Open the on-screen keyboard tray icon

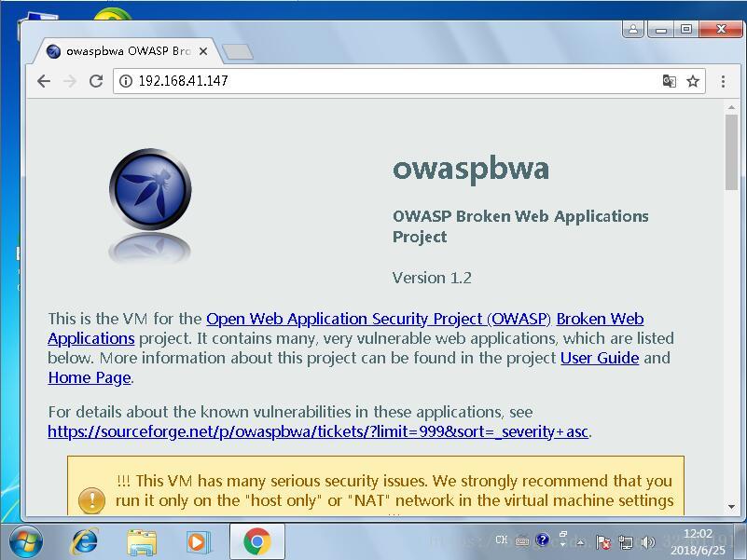tap(522, 541)
